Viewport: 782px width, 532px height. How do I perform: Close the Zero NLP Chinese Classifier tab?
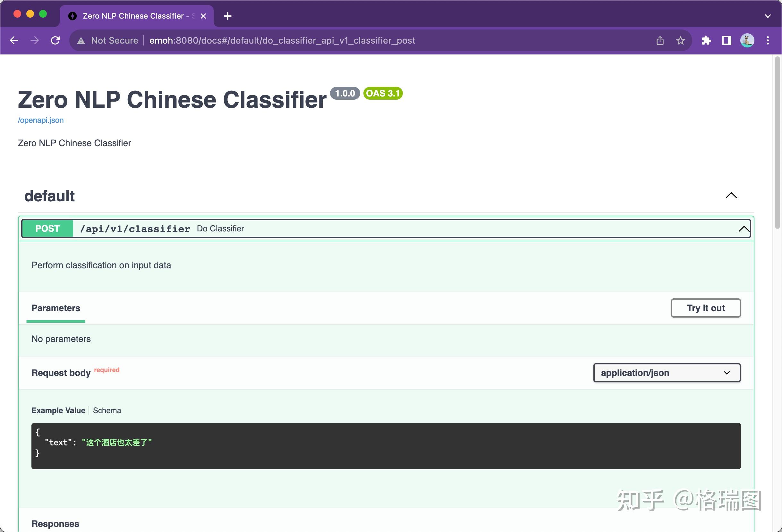click(x=203, y=16)
